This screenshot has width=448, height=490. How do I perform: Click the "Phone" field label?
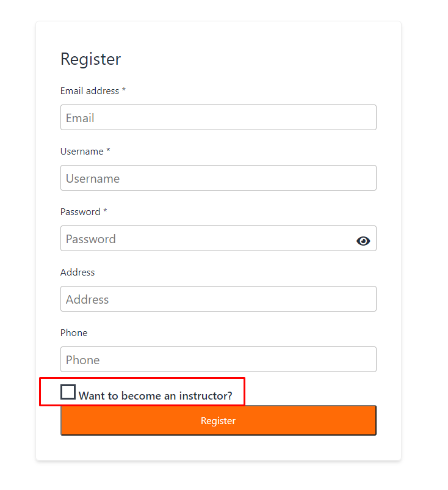point(74,333)
